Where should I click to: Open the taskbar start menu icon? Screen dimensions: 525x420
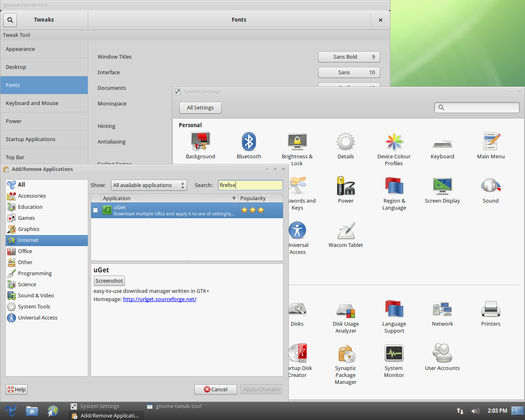tap(11, 411)
